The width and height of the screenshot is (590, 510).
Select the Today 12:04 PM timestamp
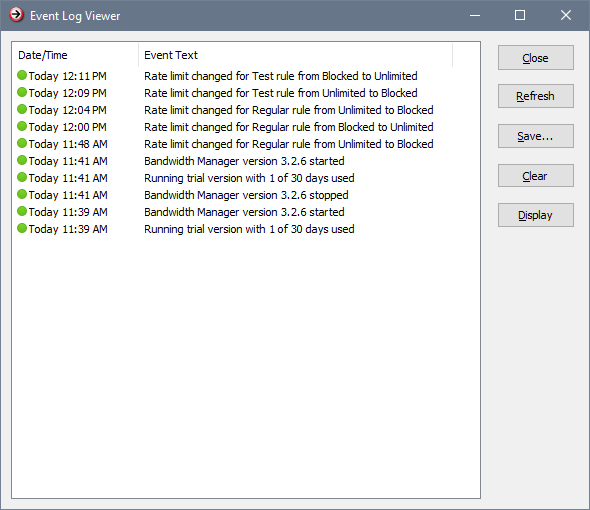click(67, 110)
